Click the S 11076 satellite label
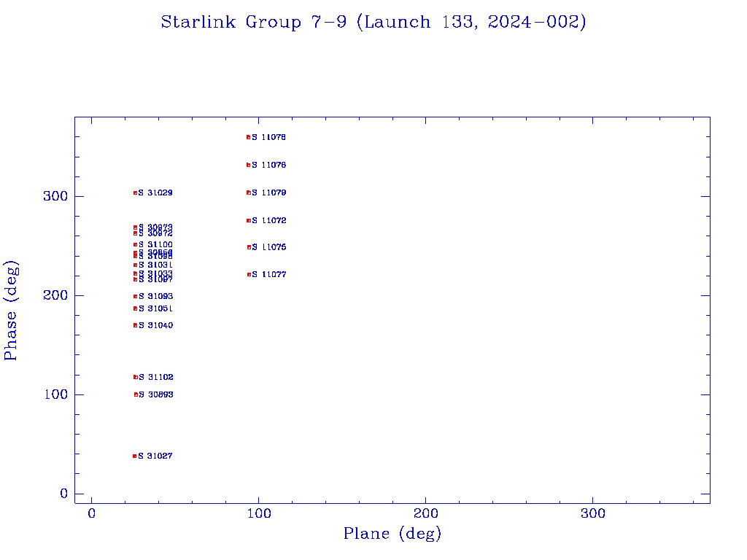The height and width of the screenshot is (560, 747). (x=269, y=166)
